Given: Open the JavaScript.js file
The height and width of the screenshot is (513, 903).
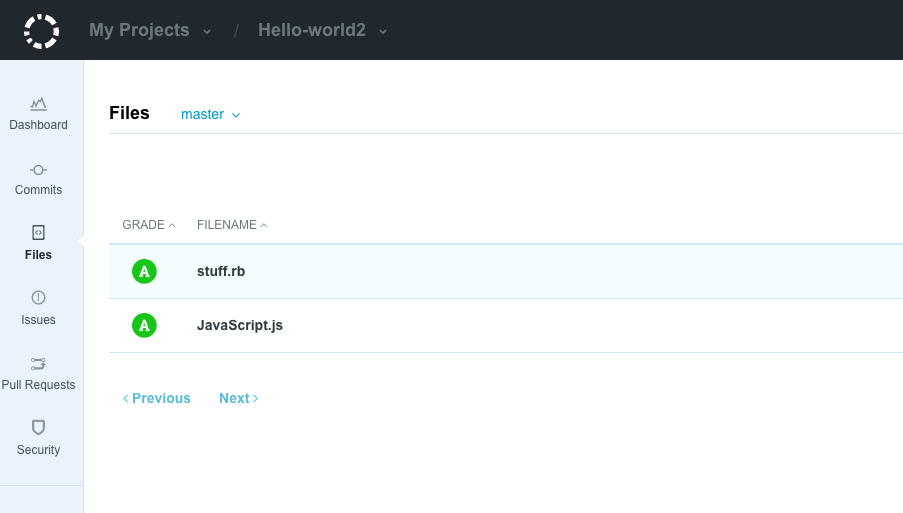Looking at the screenshot, I should (x=240, y=325).
